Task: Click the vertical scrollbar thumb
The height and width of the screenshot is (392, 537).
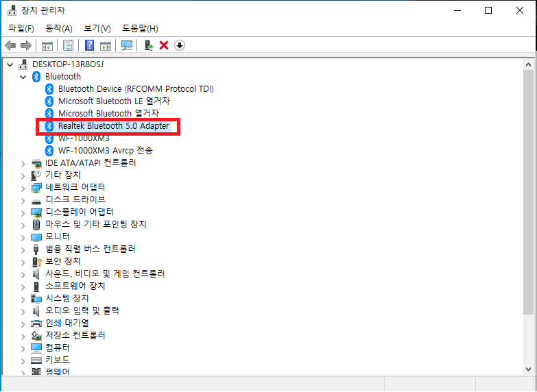Action: pos(529,192)
